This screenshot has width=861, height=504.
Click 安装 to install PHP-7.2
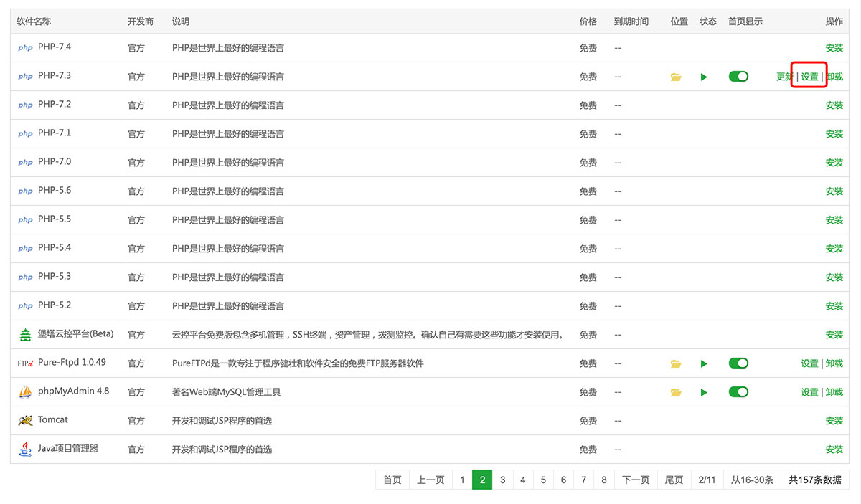pos(834,105)
